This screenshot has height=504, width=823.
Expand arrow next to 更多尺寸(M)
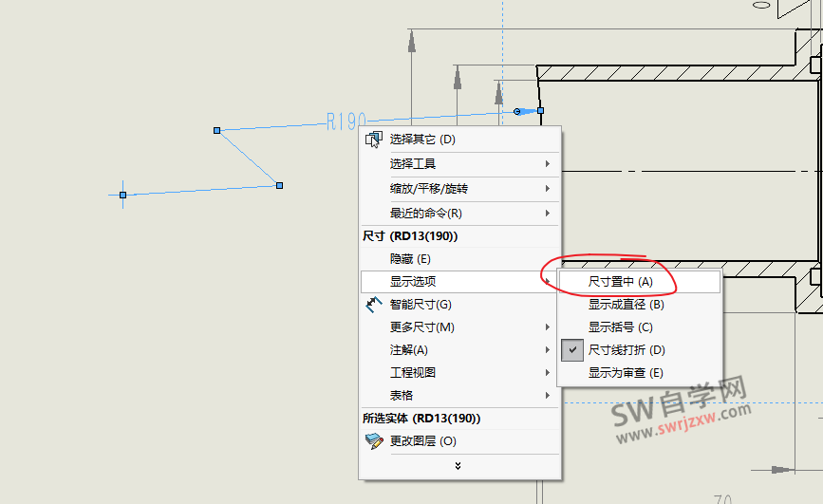click(x=548, y=327)
